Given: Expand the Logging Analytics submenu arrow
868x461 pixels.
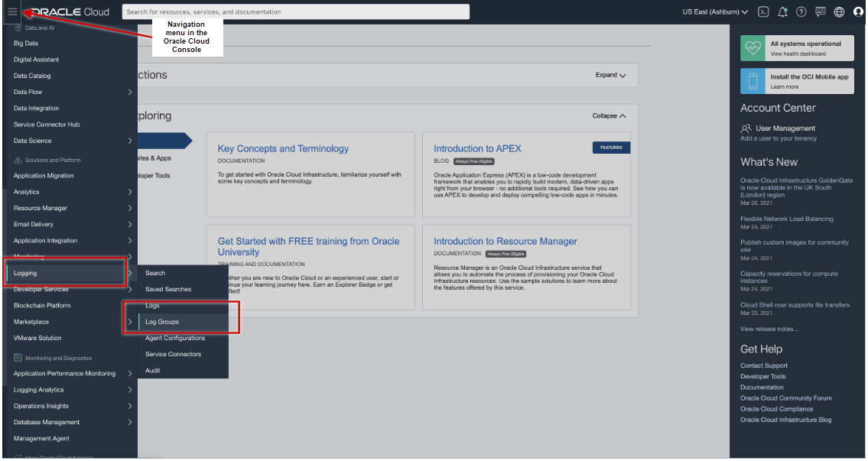Looking at the screenshot, I should pyautogui.click(x=130, y=390).
